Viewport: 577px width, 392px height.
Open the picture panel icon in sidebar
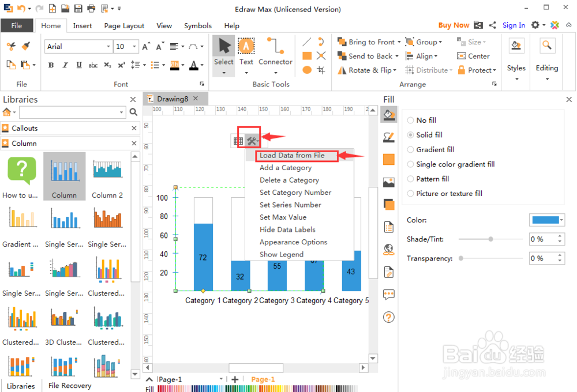(x=388, y=182)
